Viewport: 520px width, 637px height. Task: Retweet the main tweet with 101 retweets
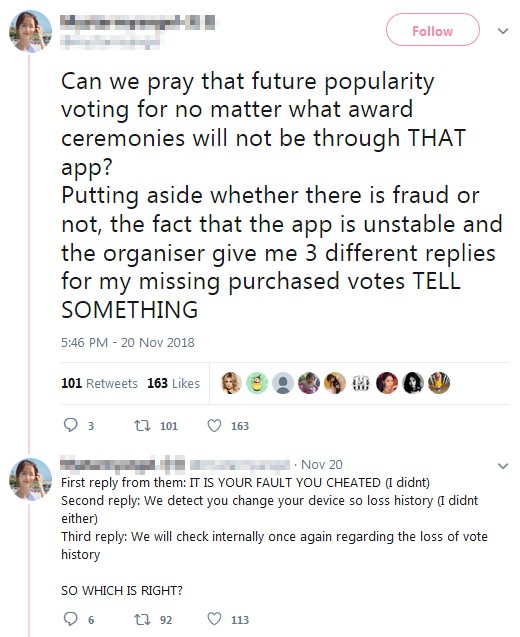tap(143, 425)
